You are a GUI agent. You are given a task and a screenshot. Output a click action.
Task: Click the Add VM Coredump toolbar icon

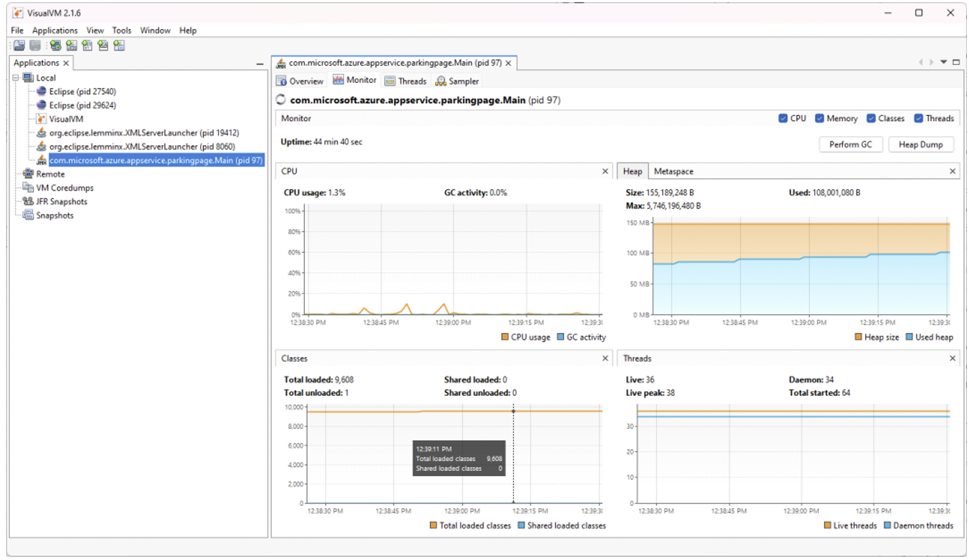pyautogui.click(x=87, y=45)
